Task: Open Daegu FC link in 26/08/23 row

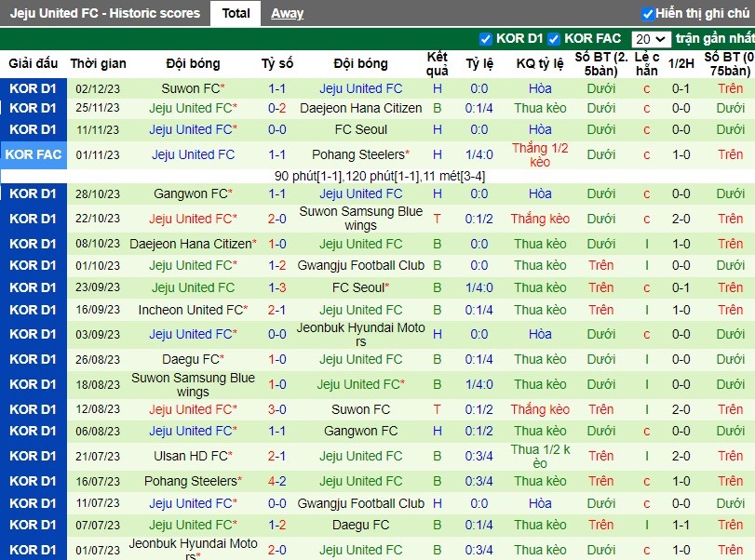Action: (191, 359)
